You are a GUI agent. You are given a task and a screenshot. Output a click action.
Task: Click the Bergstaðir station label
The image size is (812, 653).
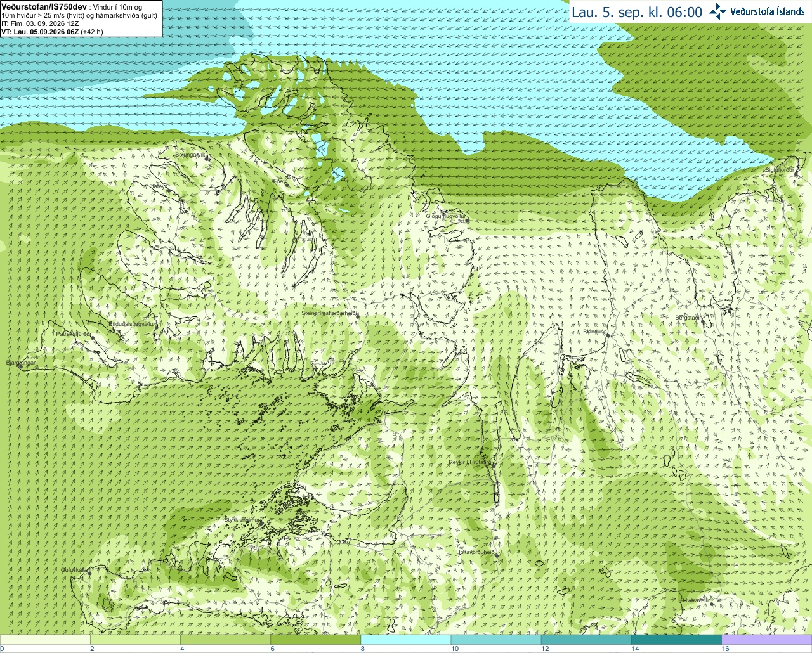click(688, 317)
